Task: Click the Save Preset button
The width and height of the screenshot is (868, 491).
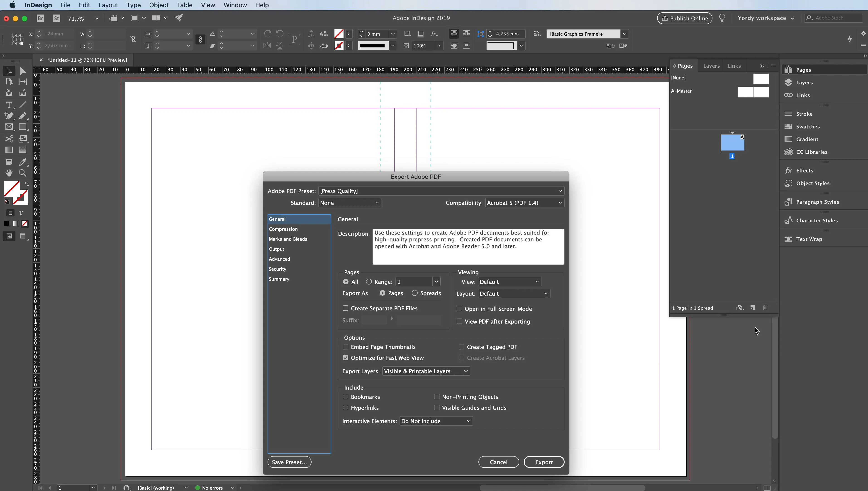Action: (289, 462)
